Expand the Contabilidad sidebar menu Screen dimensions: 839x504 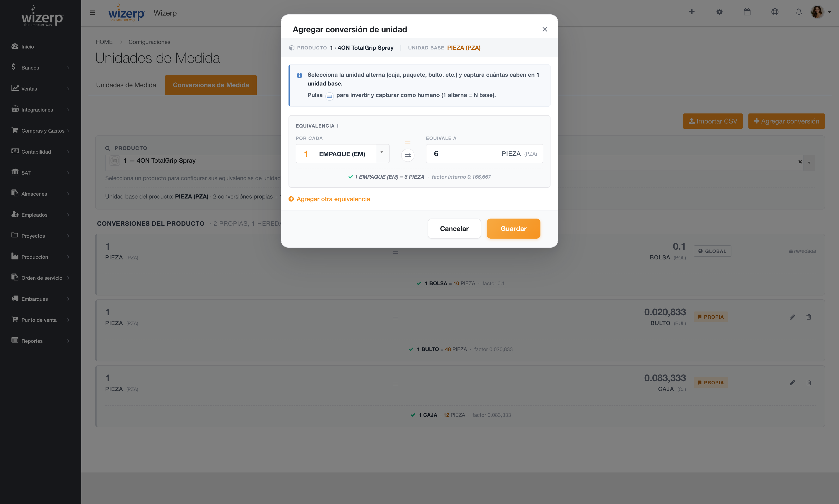click(x=40, y=152)
